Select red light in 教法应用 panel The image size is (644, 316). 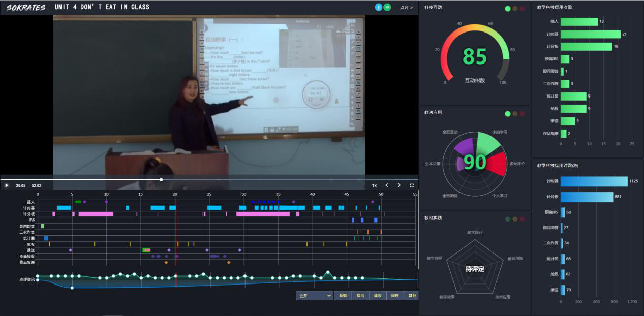tap(522, 114)
